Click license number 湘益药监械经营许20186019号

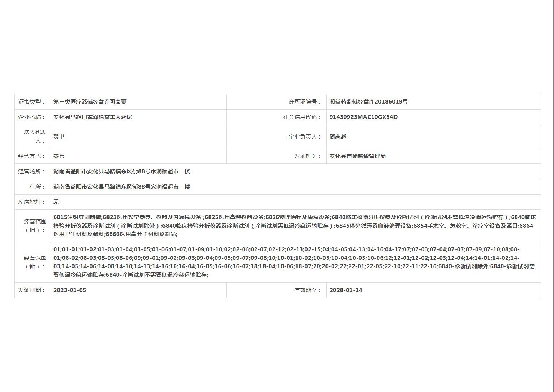[368, 102]
